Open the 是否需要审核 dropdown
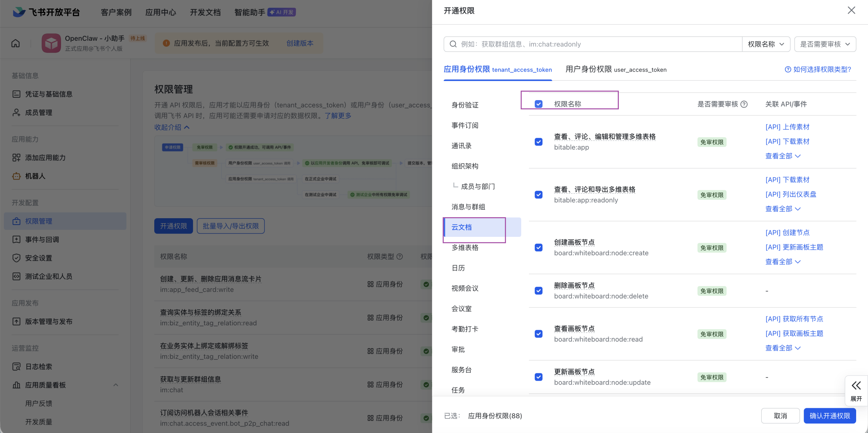868x433 pixels. 825,44
